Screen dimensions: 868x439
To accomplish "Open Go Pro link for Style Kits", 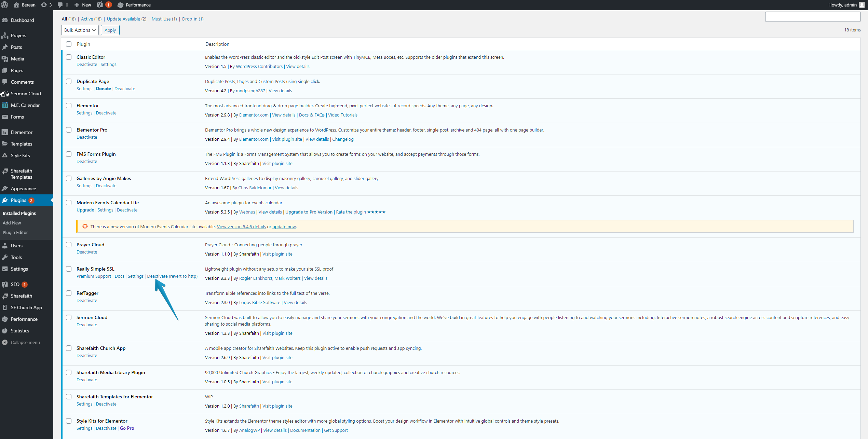I will [x=127, y=428].
